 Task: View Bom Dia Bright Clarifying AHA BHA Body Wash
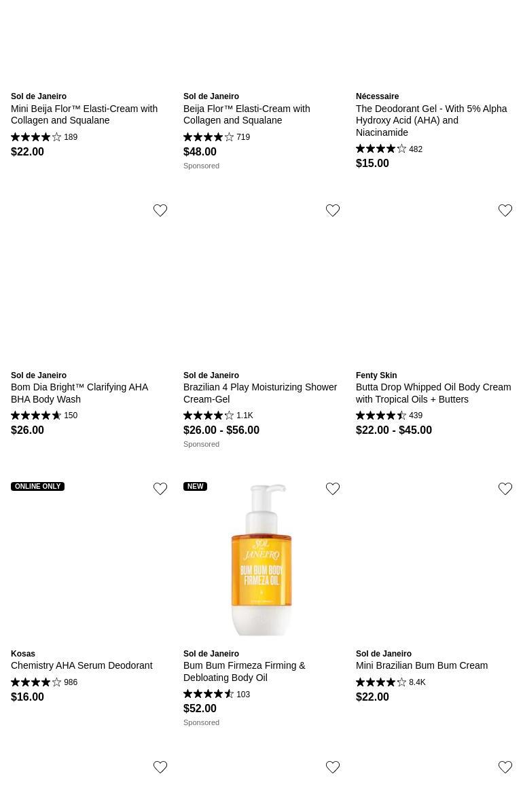tap(79, 393)
